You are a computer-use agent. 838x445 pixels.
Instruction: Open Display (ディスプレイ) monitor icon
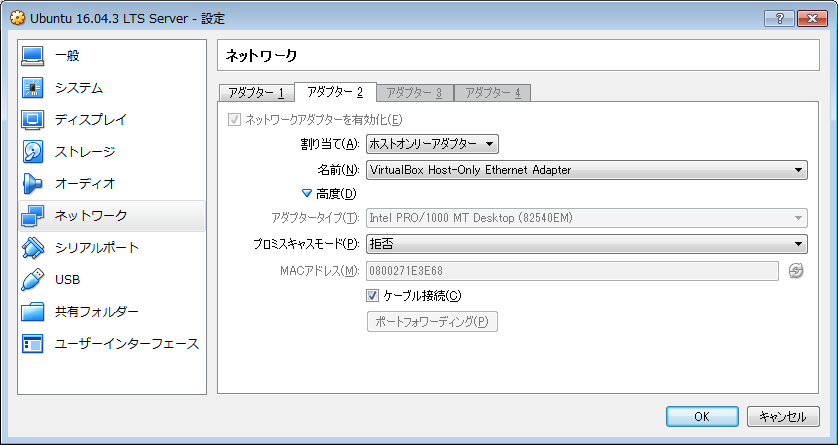tap(33, 120)
